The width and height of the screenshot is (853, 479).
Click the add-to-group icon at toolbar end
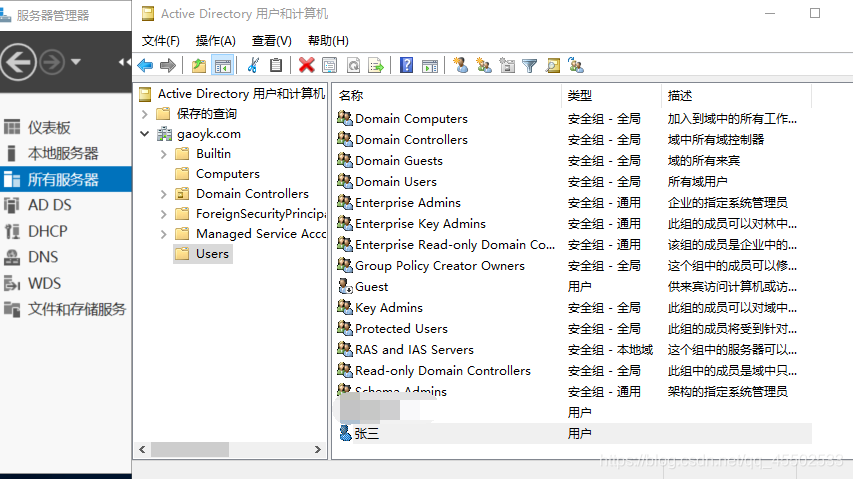click(x=576, y=66)
